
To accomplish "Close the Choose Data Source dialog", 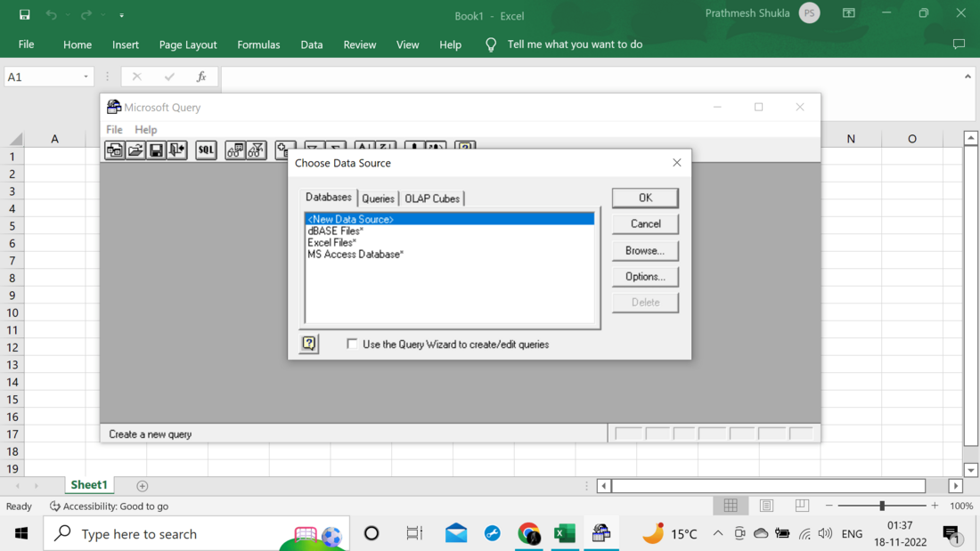I will tap(676, 162).
